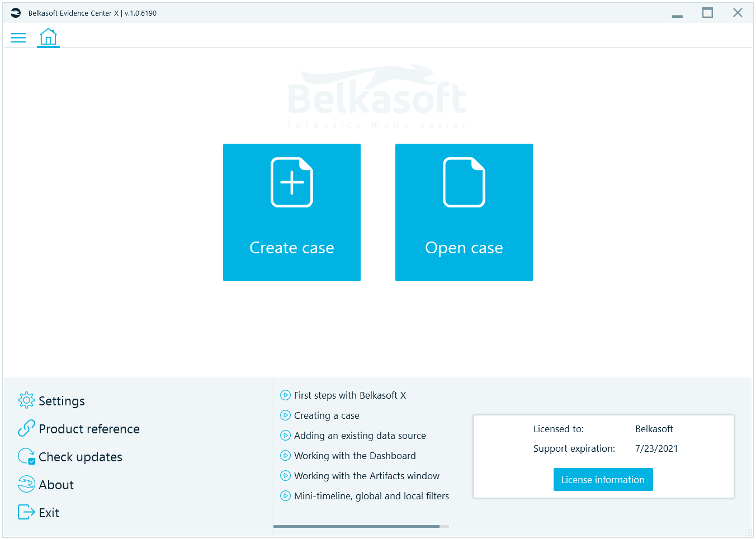756x539 pixels.
Task: Click the tutorials horizontal scrollbar
Action: [x=356, y=526]
